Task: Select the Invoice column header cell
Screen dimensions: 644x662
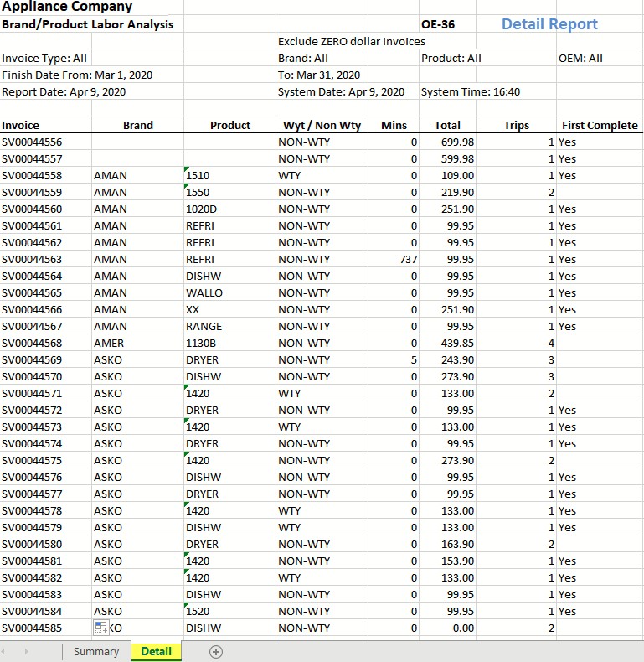Action: tap(46, 125)
